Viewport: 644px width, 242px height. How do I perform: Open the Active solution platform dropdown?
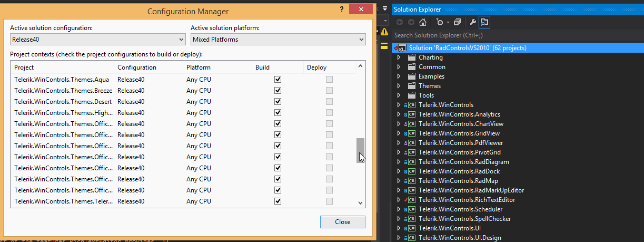pyautogui.click(x=278, y=40)
